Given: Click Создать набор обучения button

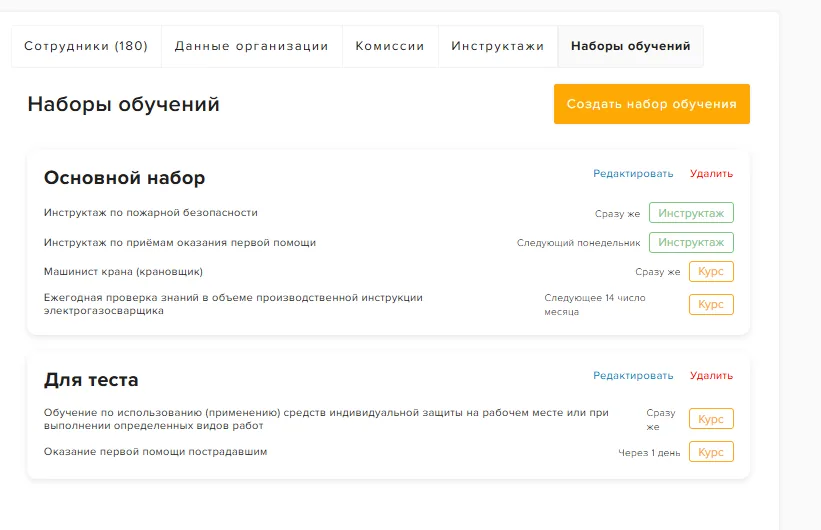Looking at the screenshot, I should (x=652, y=104).
